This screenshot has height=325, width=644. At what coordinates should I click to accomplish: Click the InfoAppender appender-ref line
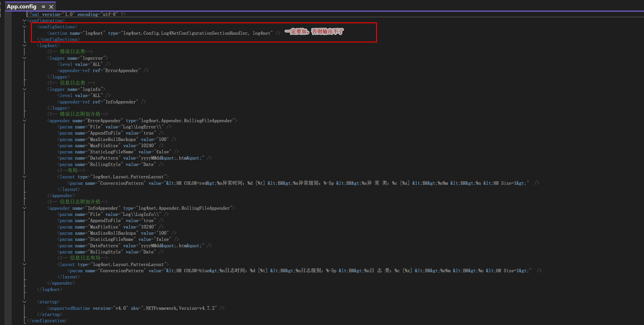[102, 102]
